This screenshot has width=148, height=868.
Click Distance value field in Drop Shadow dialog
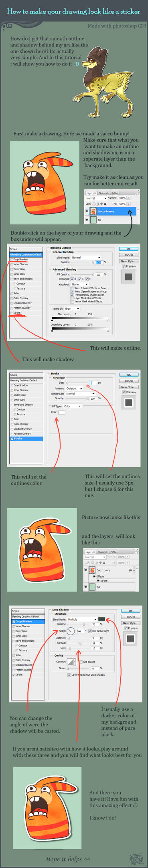pos(95,638)
